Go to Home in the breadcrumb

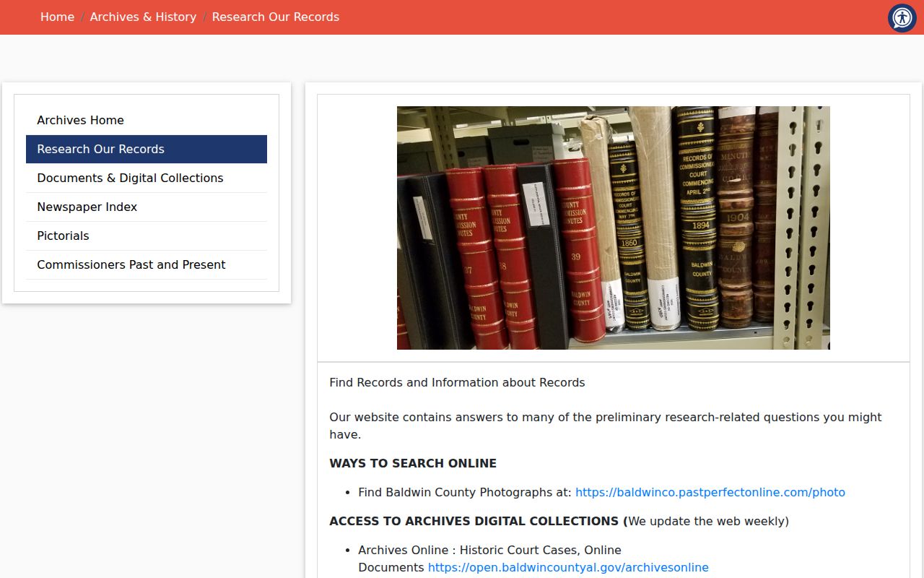click(57, 17)
